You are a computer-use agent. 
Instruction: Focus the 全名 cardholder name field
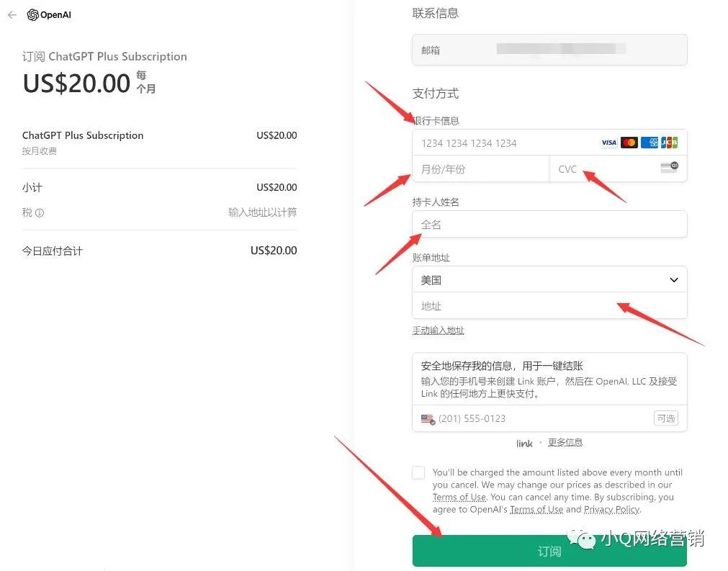click(x=549, y=224)
